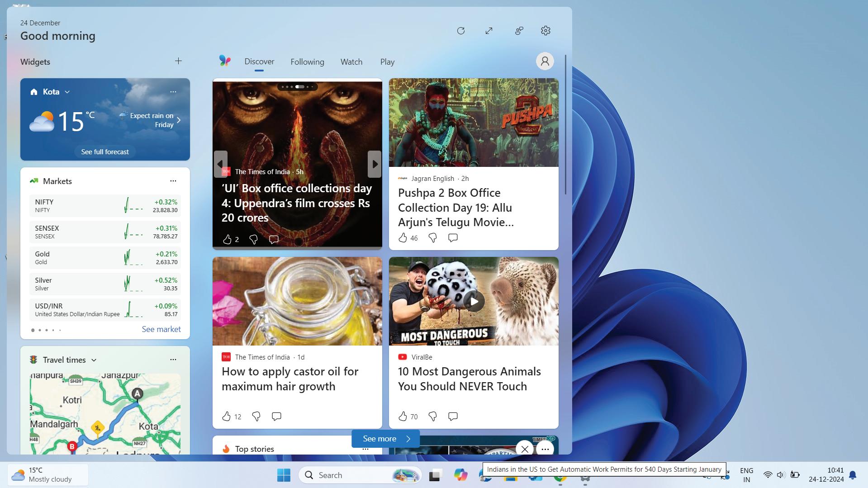Open widgets settings gear

point(545,31)
